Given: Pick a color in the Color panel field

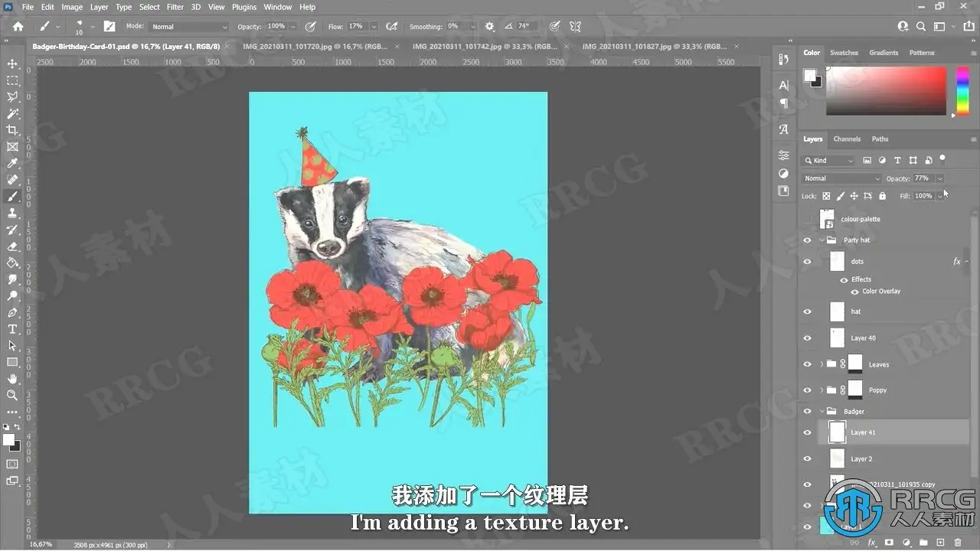Looking at the screenshot, I should [x=887, y=90].
